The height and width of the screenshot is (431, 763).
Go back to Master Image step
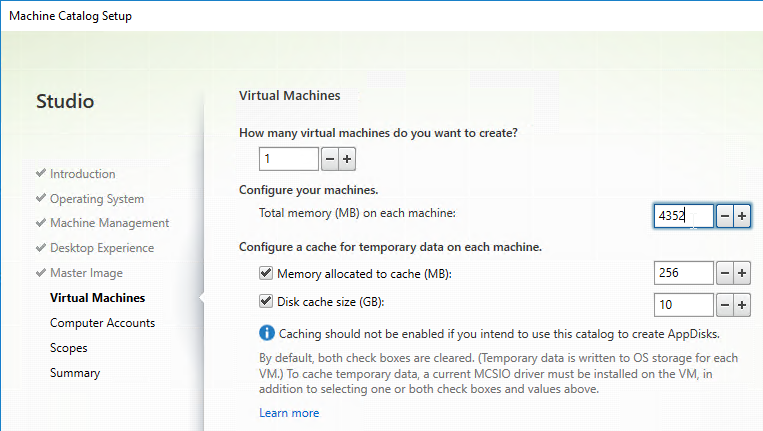tap(86, 273)
